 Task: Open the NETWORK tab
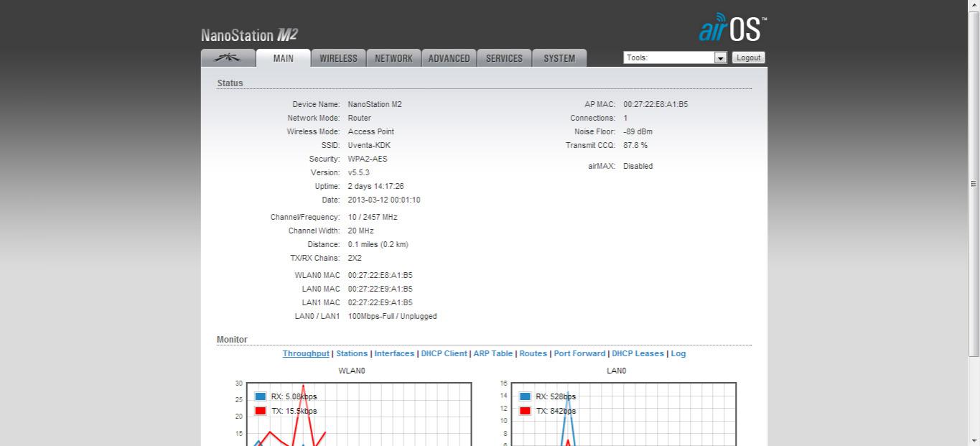tap(393, 58)
